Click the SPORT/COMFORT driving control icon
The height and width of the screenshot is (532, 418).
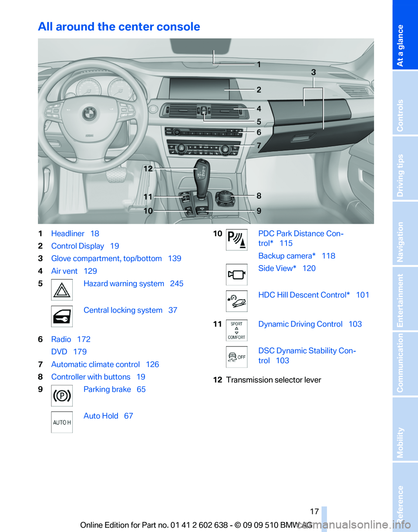236,330
